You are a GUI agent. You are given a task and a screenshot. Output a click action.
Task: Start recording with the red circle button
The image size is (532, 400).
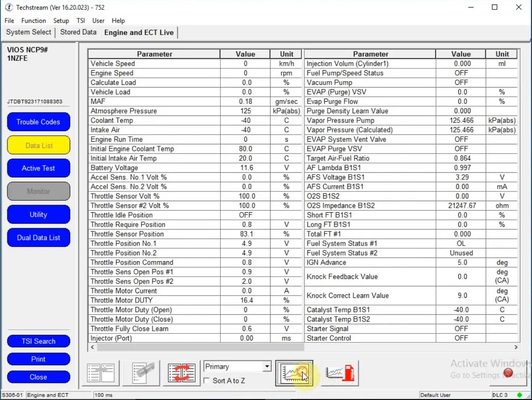[x=508, y=373]
